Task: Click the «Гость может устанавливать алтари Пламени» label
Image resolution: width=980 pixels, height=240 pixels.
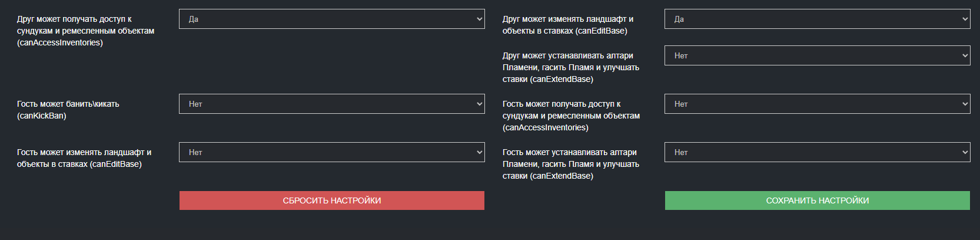Action: (570, 164)
